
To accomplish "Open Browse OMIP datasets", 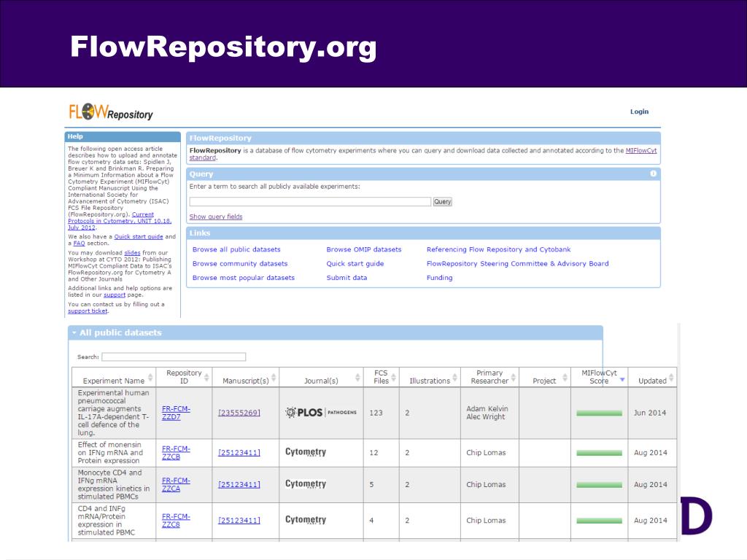I will (x=364, y=249).
